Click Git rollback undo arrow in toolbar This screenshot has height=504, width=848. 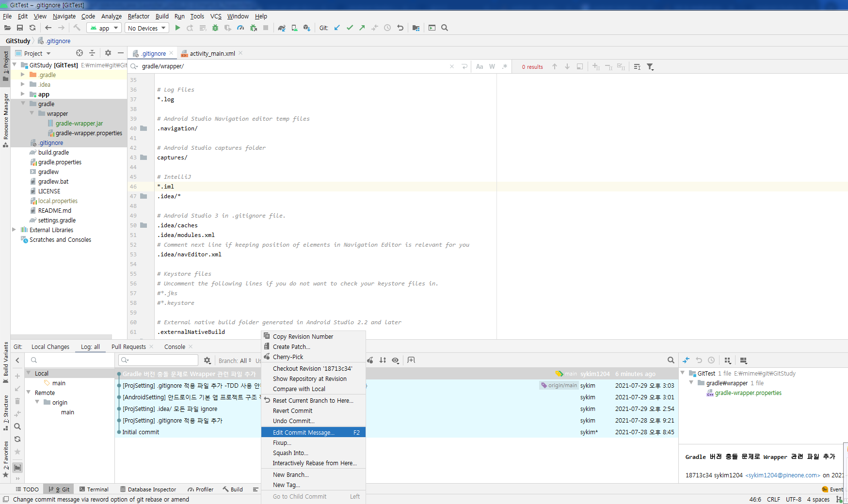pos(400,28)
